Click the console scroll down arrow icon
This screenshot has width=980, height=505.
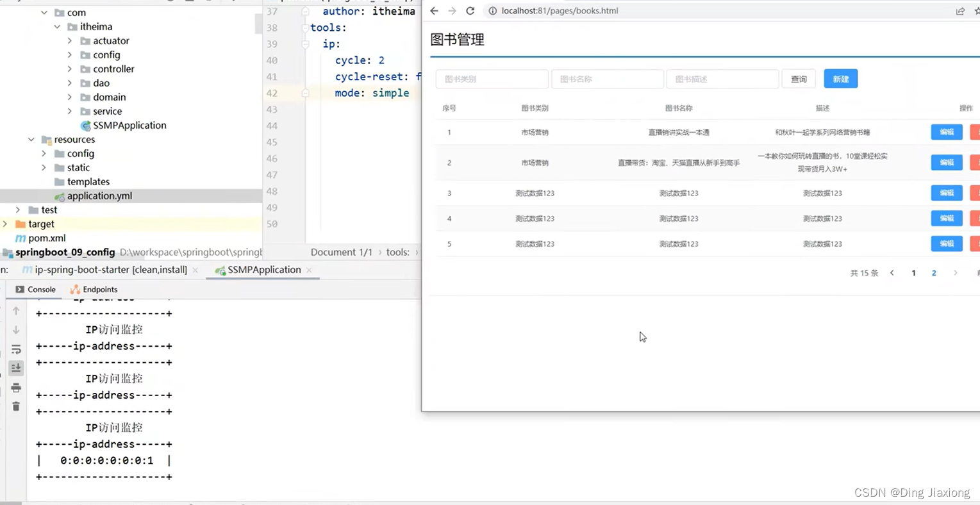[16, 329]
